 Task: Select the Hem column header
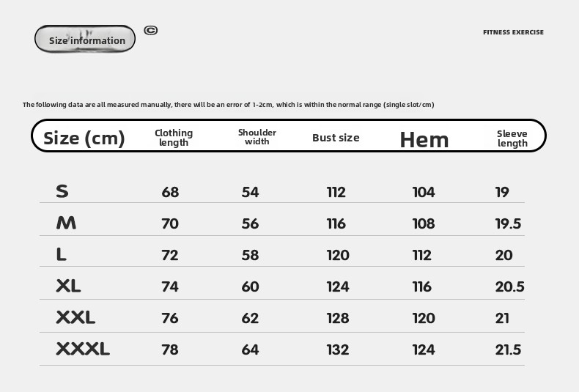pyautogui.click(x=424, y=139)
